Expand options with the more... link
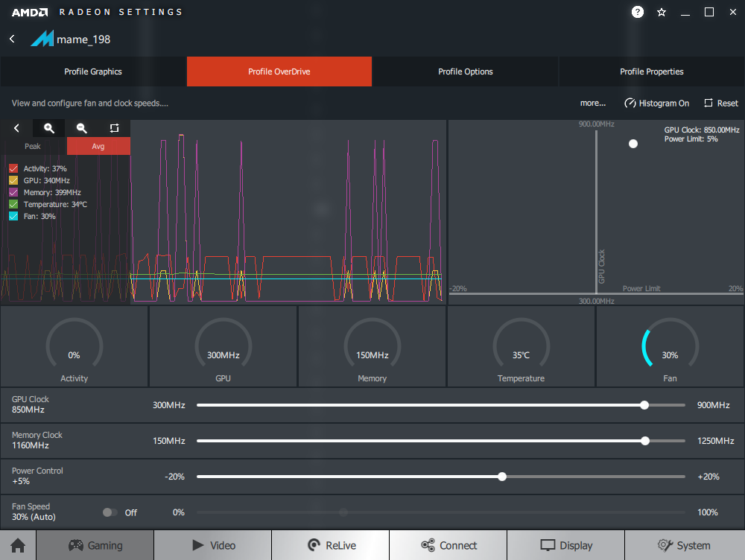This screenshot has height=560, width=745. click(592, 104)
